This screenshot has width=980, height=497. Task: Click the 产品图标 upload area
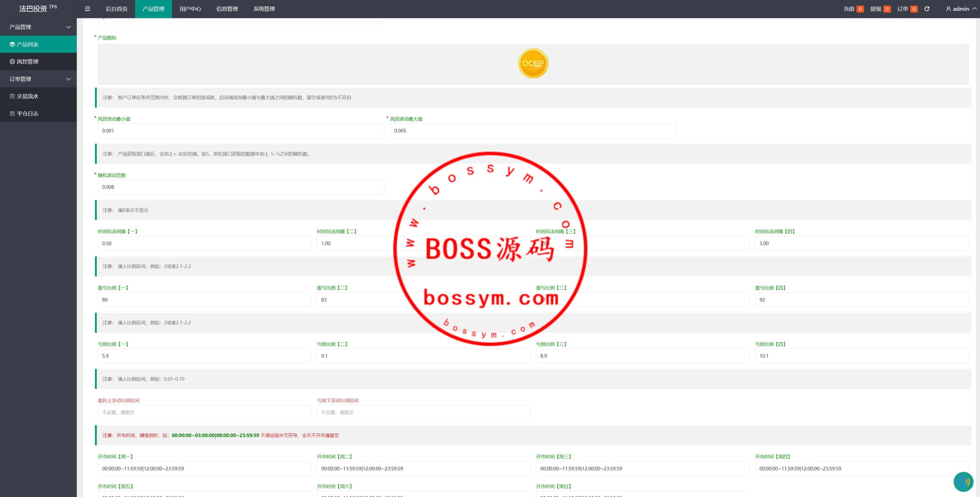(x=533, y=64)
